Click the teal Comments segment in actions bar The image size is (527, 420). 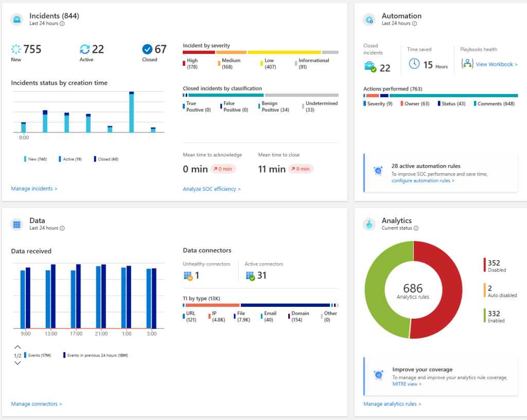coord(454,96)
